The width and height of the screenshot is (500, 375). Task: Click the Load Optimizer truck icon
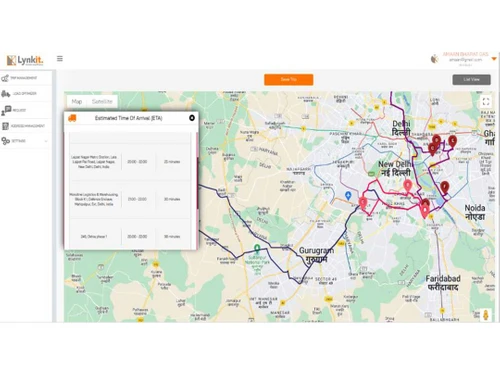pos(5,94)
